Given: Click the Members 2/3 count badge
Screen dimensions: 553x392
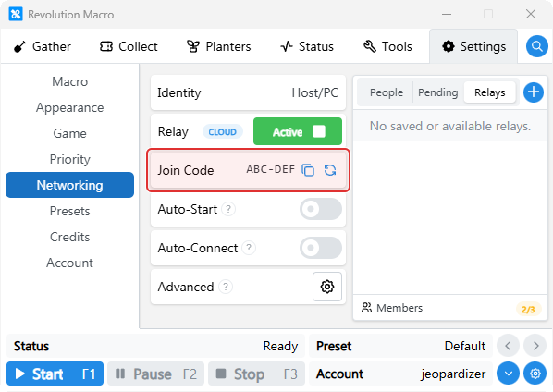Looking at the screenshot, I should pos(528,309).
